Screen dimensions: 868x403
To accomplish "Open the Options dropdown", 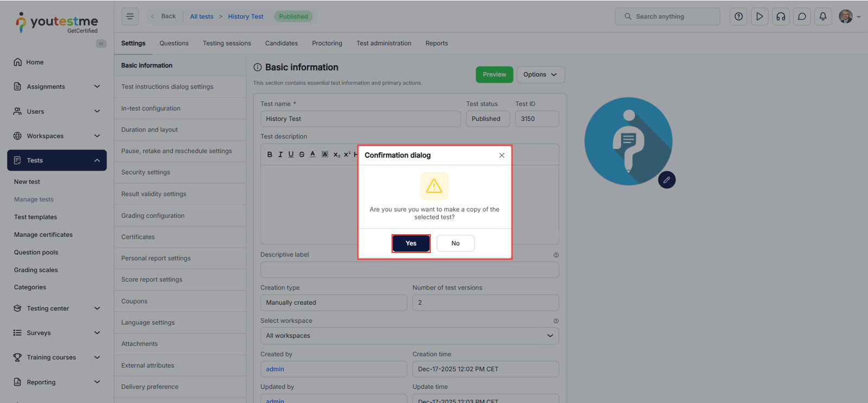I will tap(540, 74).
